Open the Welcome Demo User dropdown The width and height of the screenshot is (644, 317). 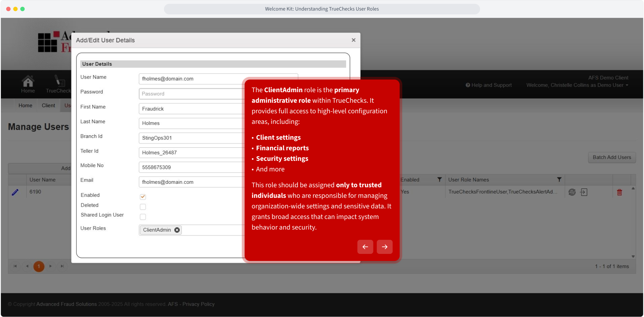coord(577,85)
